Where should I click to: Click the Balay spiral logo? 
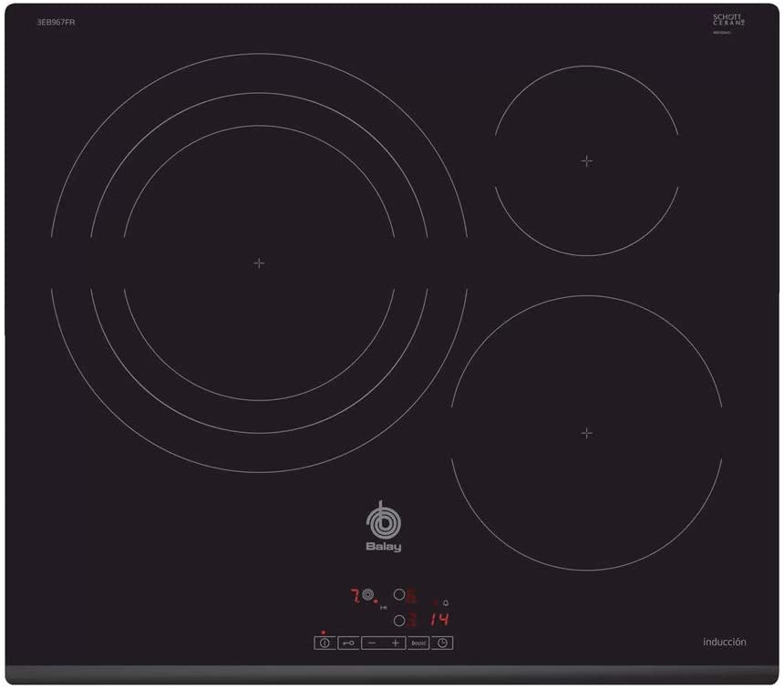point(384,520)
